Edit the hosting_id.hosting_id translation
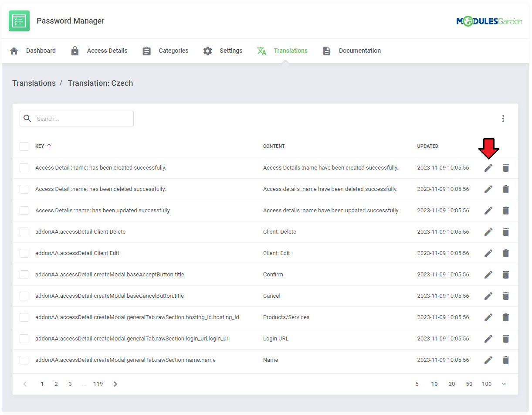Viewport: 532px width, 415px height. [488, 317]
